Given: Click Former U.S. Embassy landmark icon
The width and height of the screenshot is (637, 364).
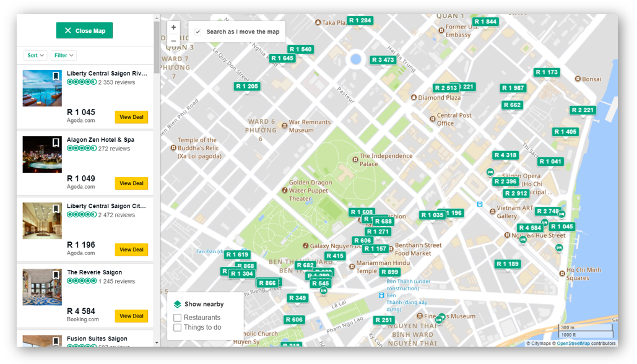Looking at the screenshot, I should (x=441, y=30).
